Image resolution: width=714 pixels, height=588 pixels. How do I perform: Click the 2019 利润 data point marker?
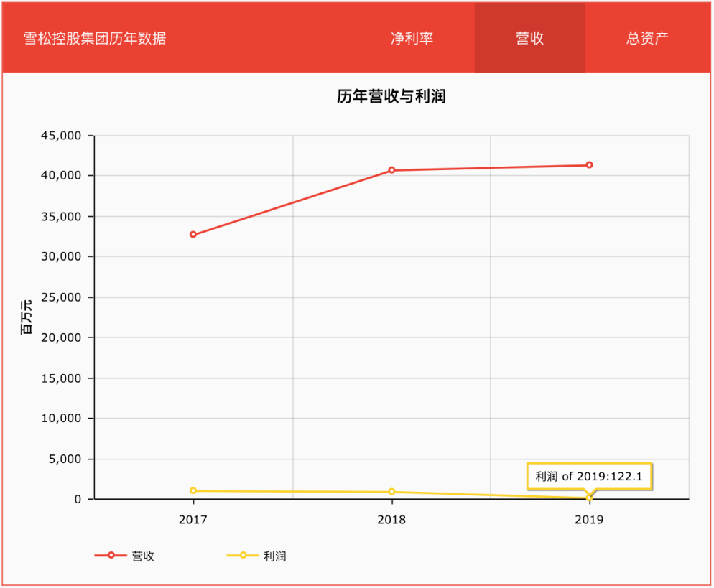(x=589, y=498)
